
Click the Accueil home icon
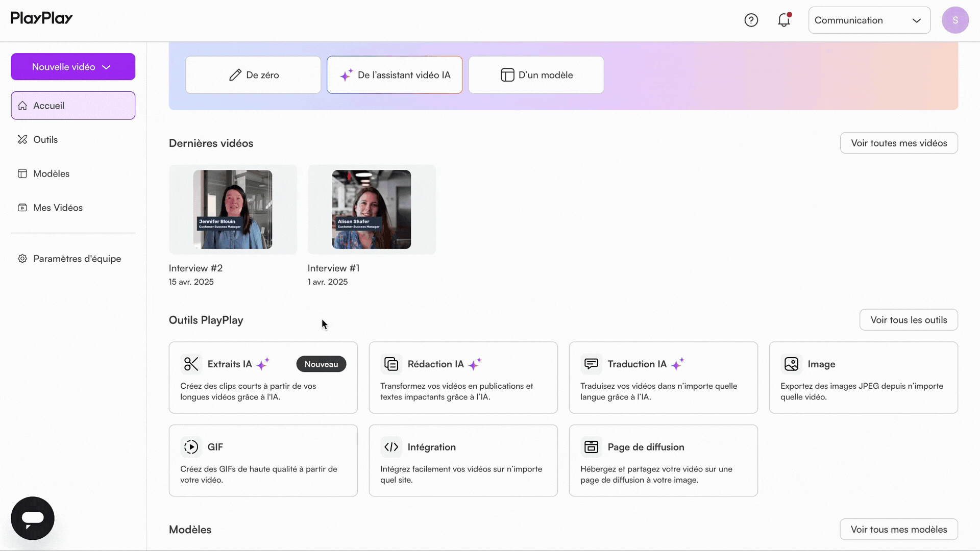tap(22, 106)
